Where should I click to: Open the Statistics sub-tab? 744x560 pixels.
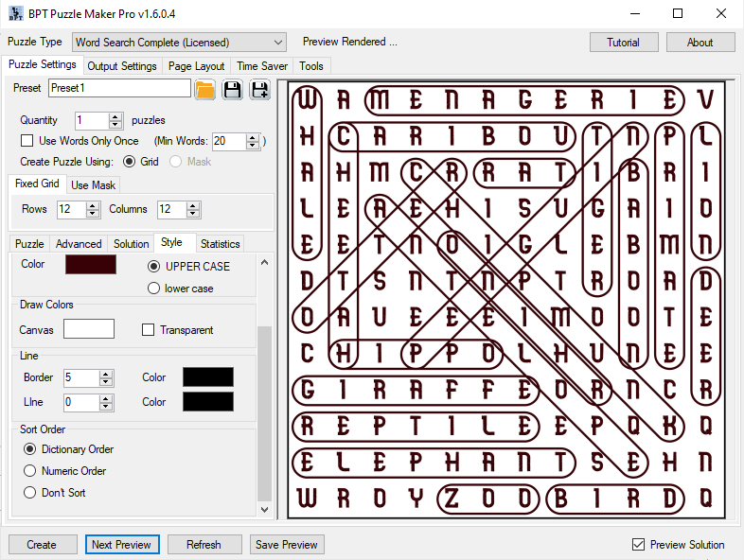coord(221,244)
